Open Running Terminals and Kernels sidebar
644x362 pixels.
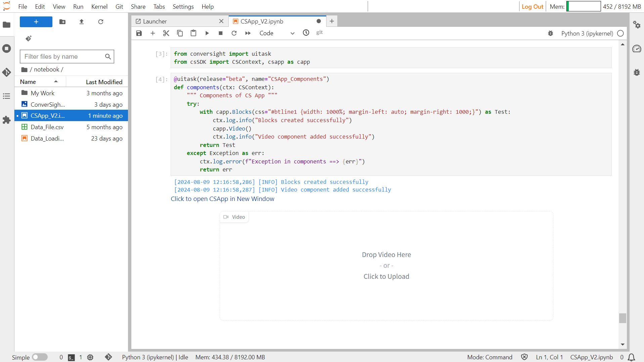tap(7, 49)
